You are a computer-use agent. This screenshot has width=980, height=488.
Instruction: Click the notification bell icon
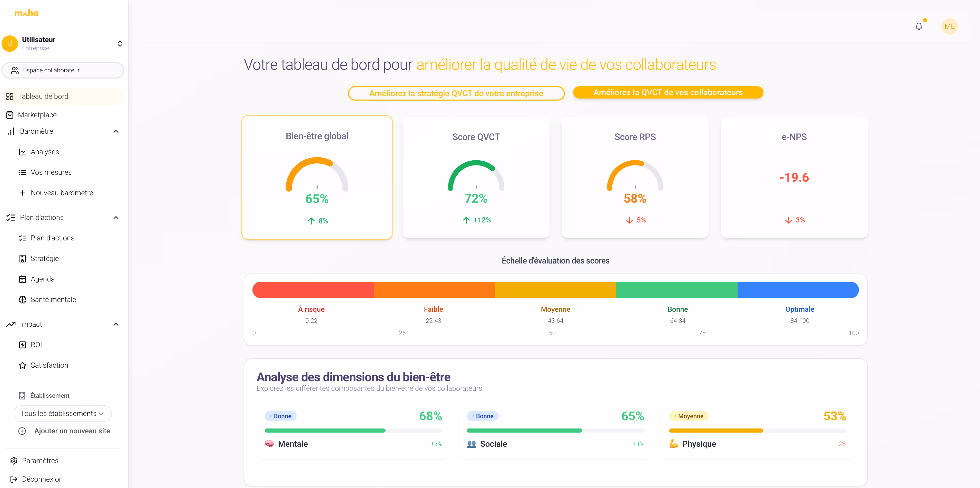coord(919,26)
